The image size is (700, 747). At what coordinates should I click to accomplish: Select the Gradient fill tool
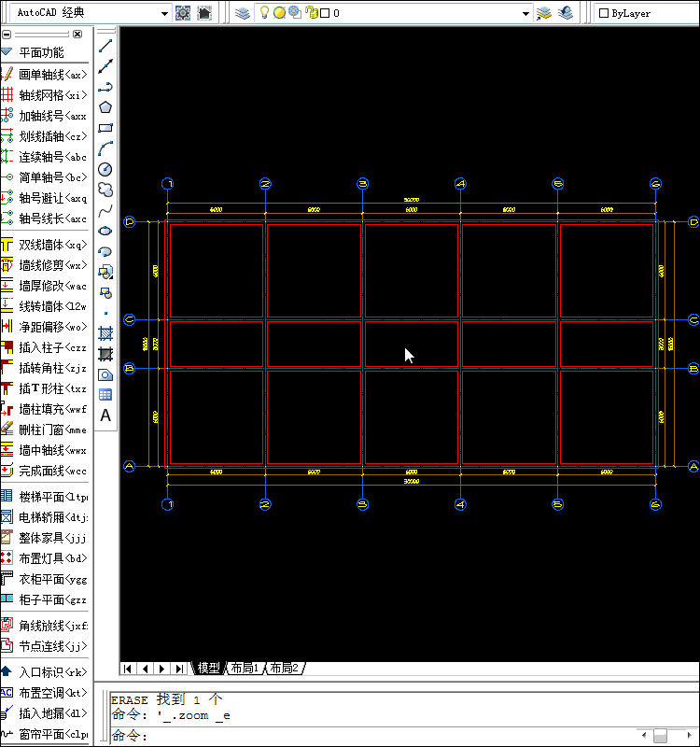(x=105, y=354)
